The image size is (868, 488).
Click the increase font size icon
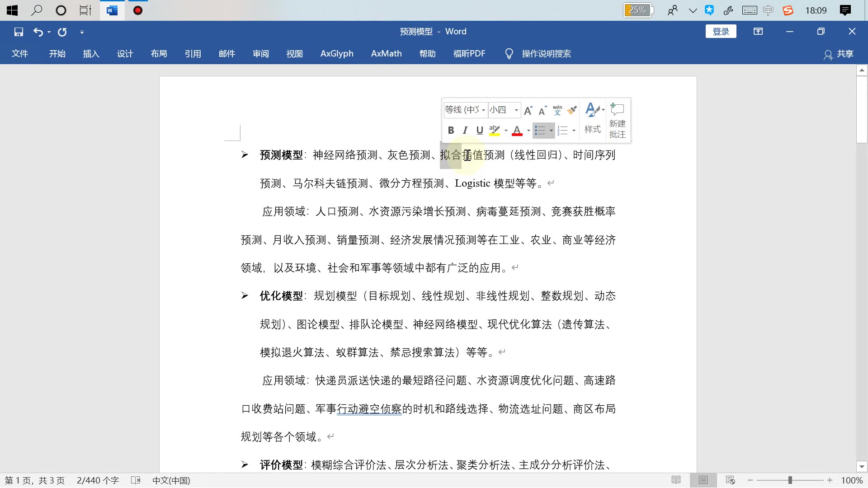coord(528,110)
